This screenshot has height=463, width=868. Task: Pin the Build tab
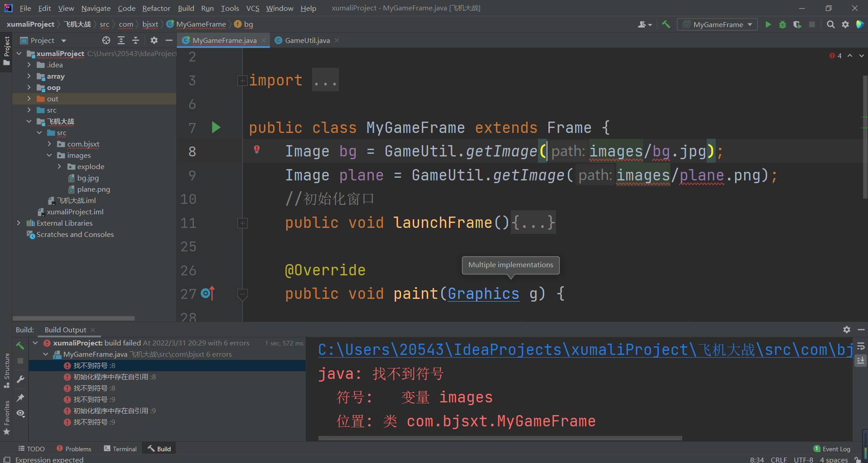pyautogui.click(x=20, y=398)
